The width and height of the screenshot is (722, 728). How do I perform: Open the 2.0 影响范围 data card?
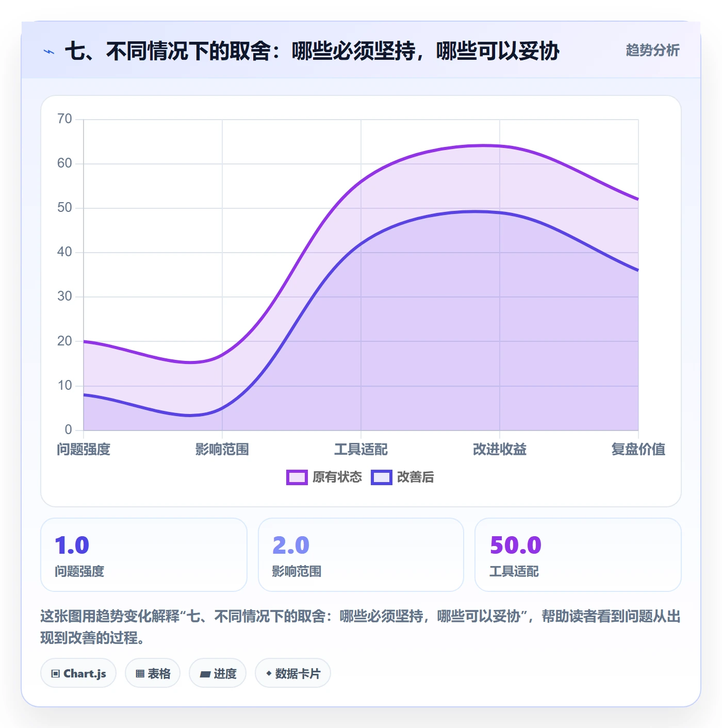coord(361,555)
